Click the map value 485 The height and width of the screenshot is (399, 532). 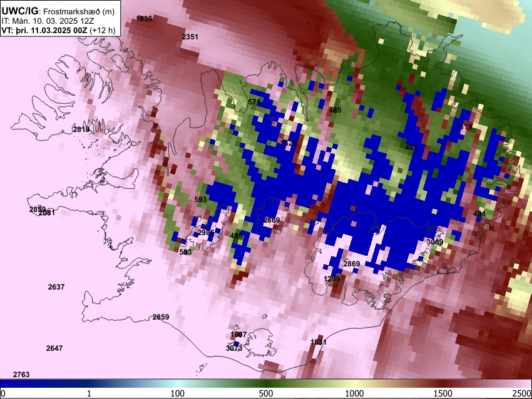tap(335, 110)
